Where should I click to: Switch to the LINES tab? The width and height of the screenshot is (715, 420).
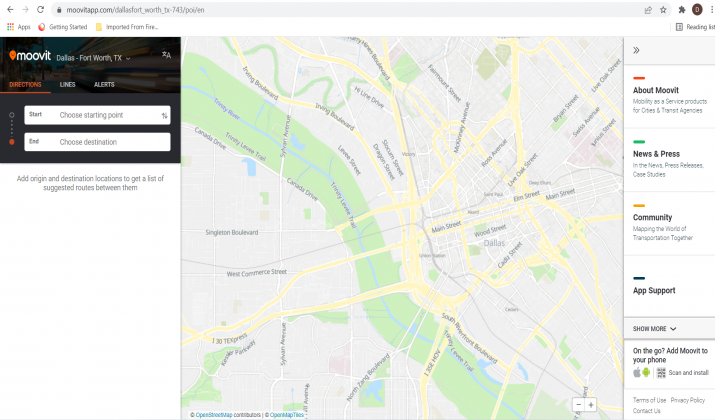(x=67, y=84)
